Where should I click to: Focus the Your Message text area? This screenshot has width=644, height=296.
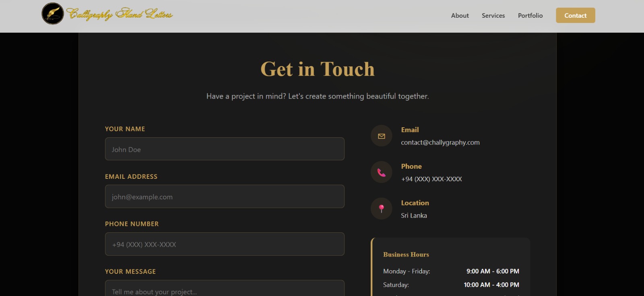click(225, 288)
